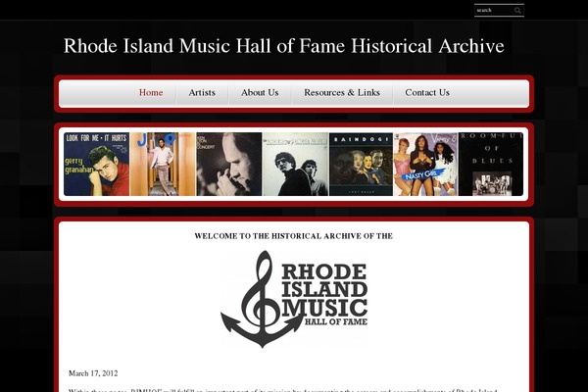Open Gerry Granahan album cover
This screenshot has width=588, height=392.
click(96, 164)
